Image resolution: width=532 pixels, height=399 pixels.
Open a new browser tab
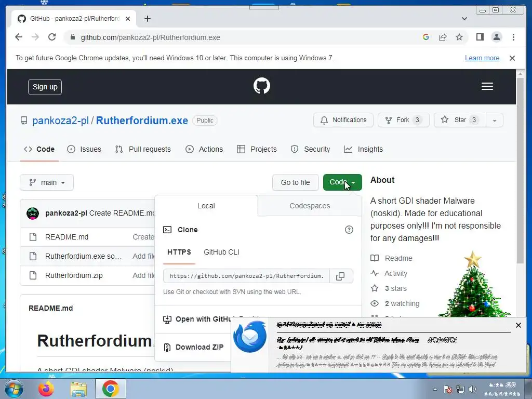coord(147,19)
